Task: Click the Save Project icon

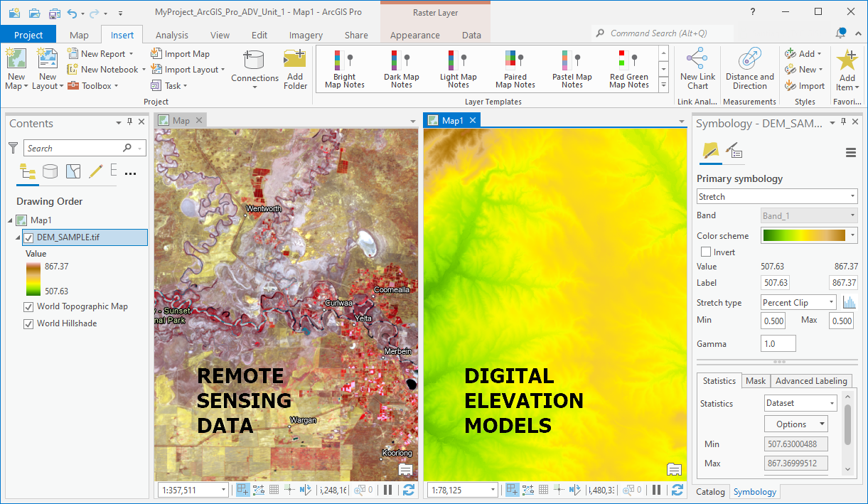Action: pyautogui.click(x=55, y=13)
